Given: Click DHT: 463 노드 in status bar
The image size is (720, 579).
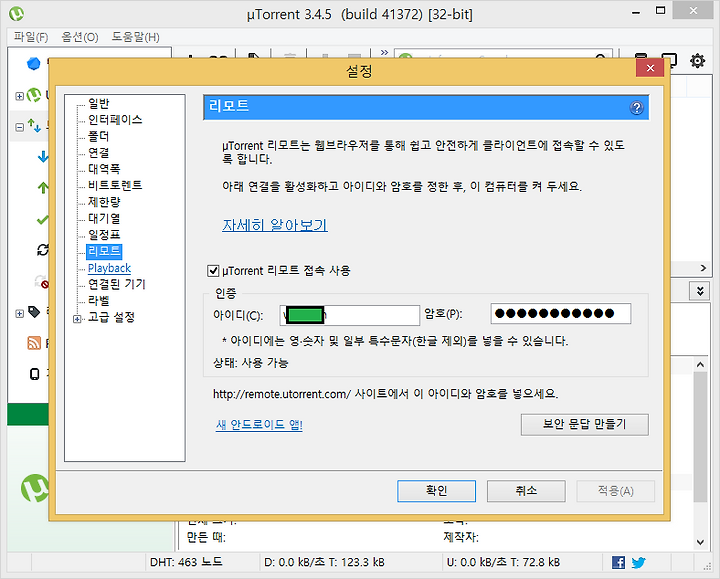Looking at the screenshot, I should click(x=186, y=562).
